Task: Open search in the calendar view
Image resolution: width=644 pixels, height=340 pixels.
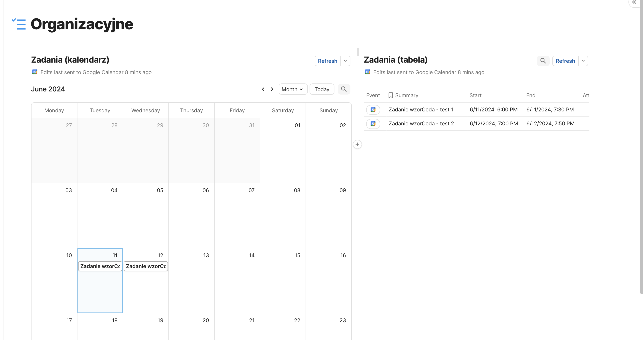Action: click(344, 89)
